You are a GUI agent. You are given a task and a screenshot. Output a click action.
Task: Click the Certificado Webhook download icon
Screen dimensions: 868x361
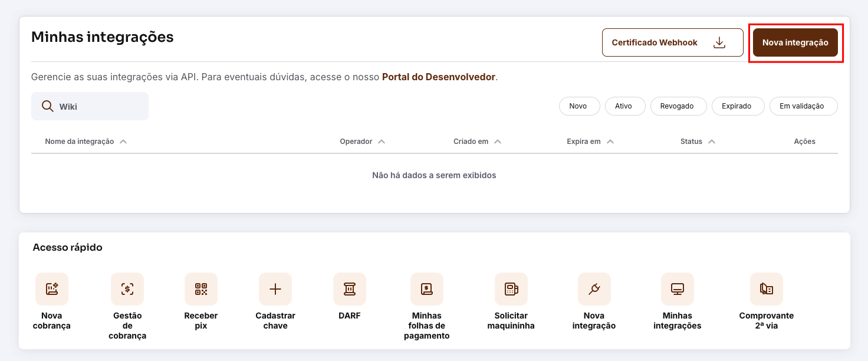pyautogui.click(x=719, y=42)
